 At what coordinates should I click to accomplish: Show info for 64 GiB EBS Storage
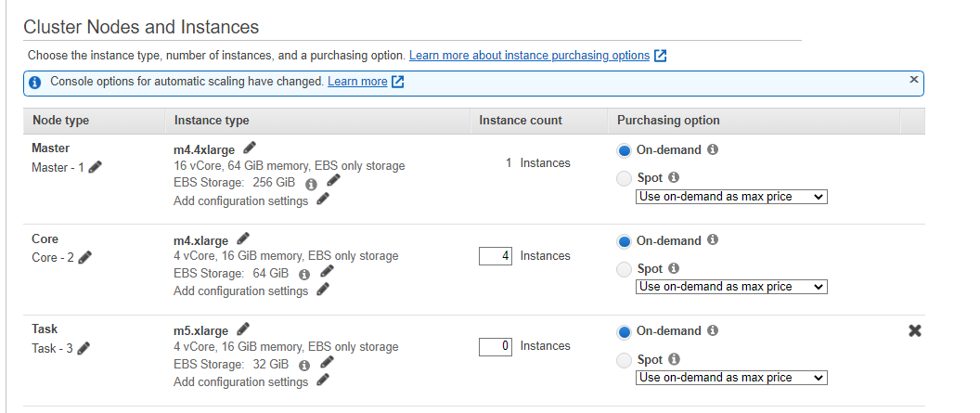[x=304, y=275]
